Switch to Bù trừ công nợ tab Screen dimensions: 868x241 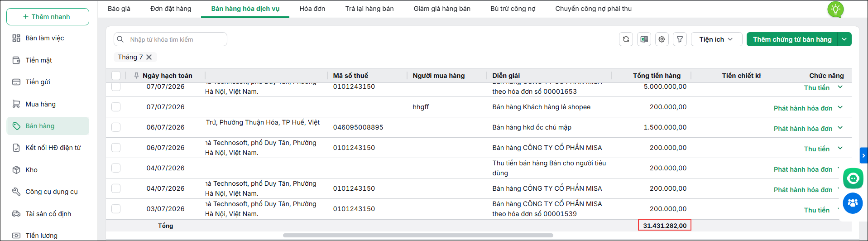point(513,9)
